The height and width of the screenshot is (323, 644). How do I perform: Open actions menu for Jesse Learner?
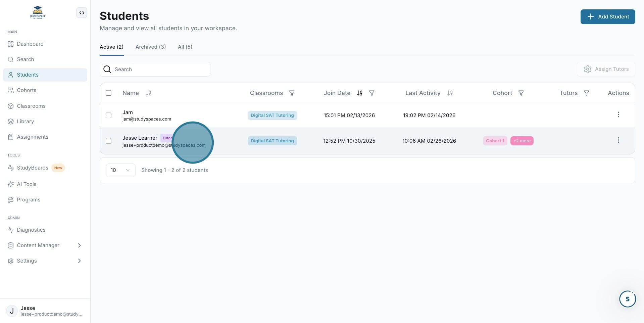(x=618, y=140)
